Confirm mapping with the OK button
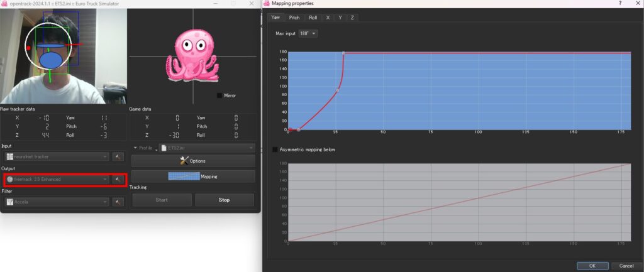This screenshot has height=272, width=644. (591, 266)
